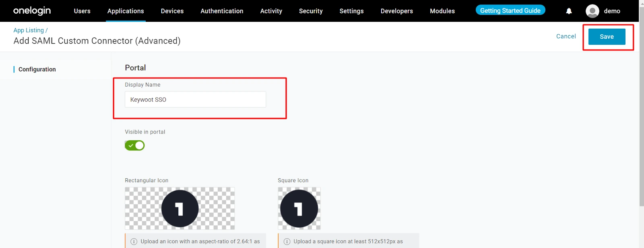
Task: Open the Security menu
Action: 311,11
